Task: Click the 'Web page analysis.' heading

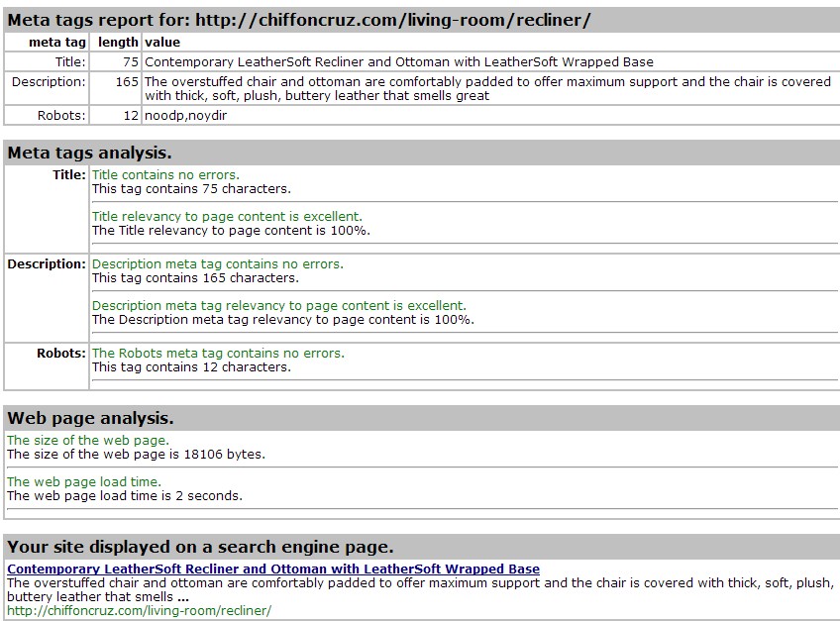Action: point(90,418)
